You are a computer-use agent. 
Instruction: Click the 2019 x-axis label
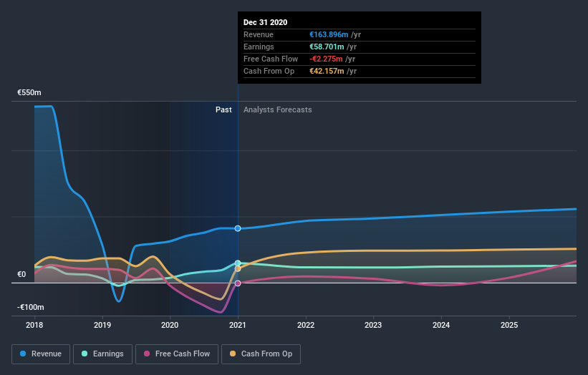coord(102,325)
